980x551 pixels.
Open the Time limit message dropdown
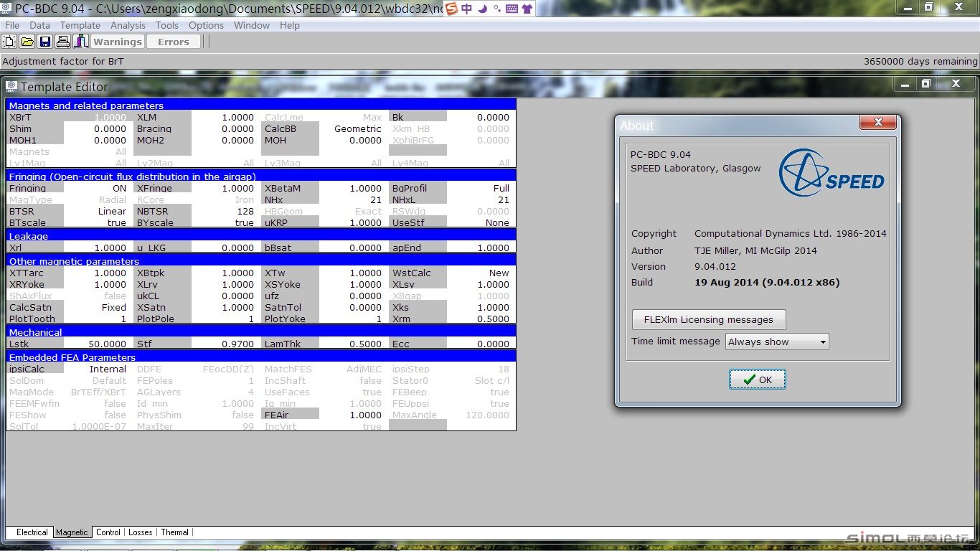[777, 342]
